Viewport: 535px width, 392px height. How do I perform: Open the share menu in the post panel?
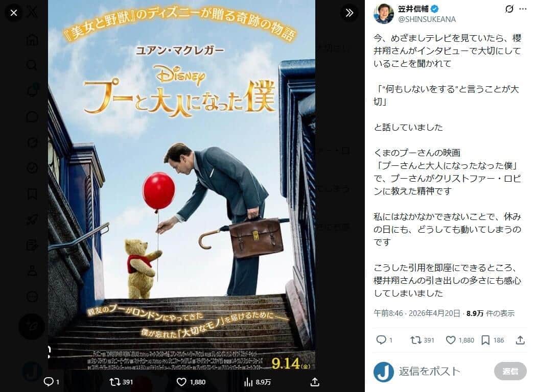[x=520, y=340]
